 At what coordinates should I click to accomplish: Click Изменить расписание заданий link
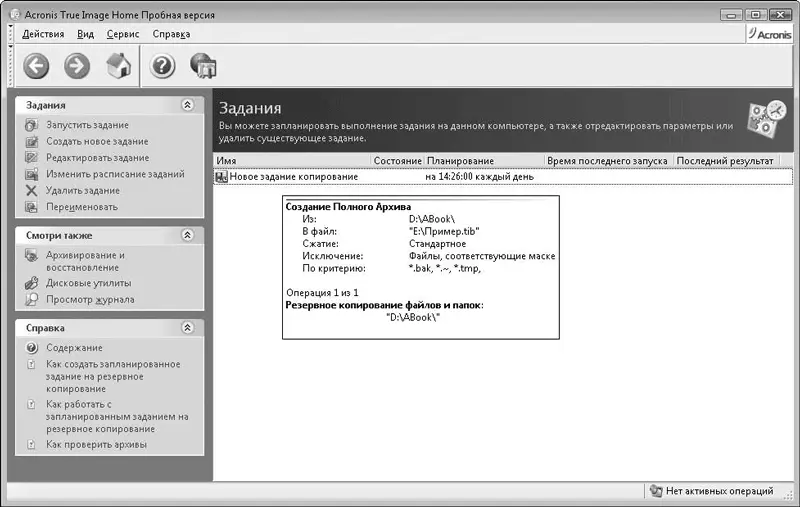click(x=115, y=174)
